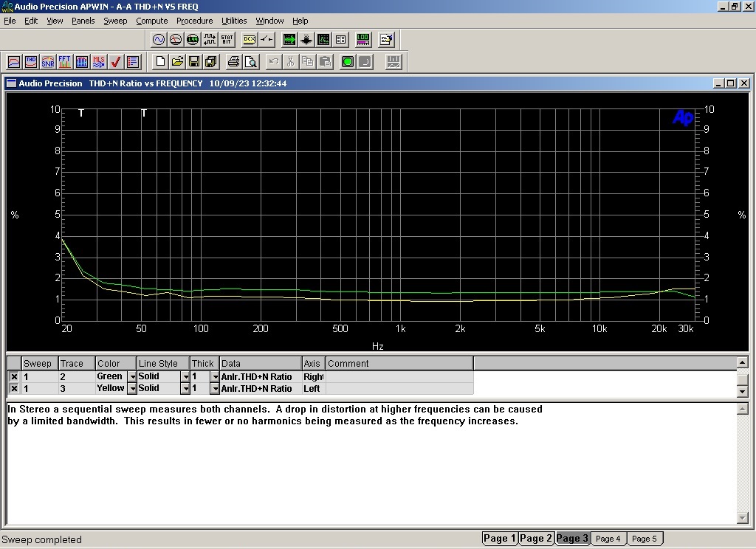Image resolution: width=756 pixels, height=549 pixels.
Task: Click the MLS toolbar icon
Action: point(98,62)
